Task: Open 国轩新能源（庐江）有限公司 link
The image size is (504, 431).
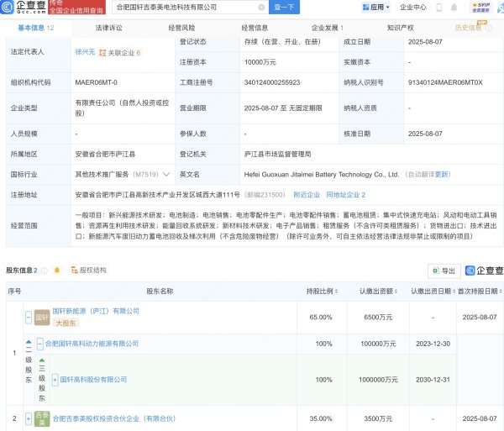Action: tap(96, 311)
